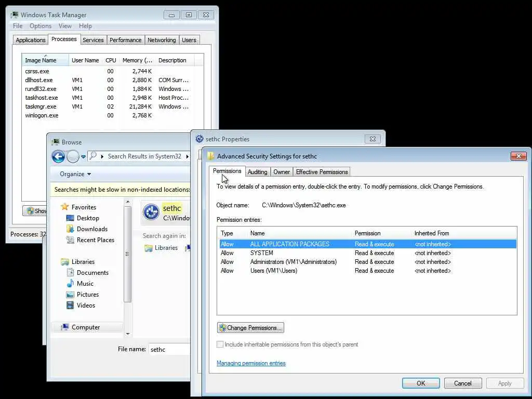Toggle Include inheritable permissions checkbox

pos(220,344)
